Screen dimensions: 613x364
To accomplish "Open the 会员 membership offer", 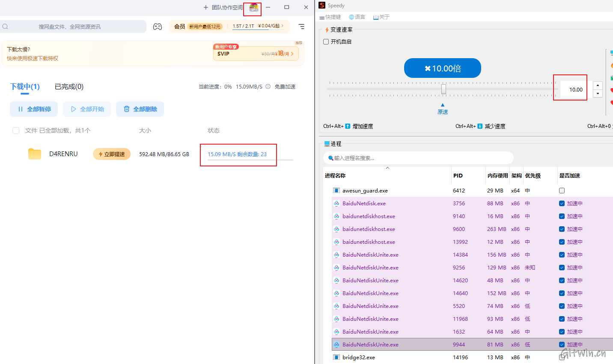I will point(197,27).
